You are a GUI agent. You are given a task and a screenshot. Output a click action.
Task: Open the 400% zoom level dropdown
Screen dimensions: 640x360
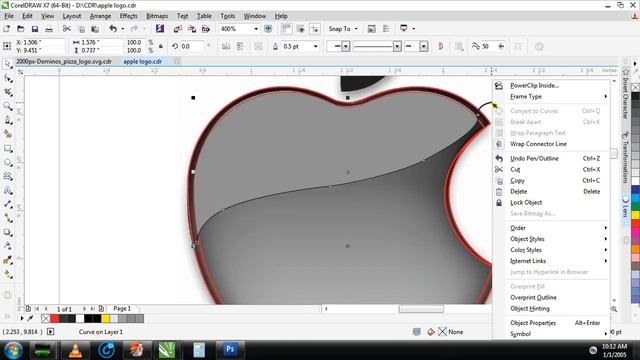click(256, 29)
